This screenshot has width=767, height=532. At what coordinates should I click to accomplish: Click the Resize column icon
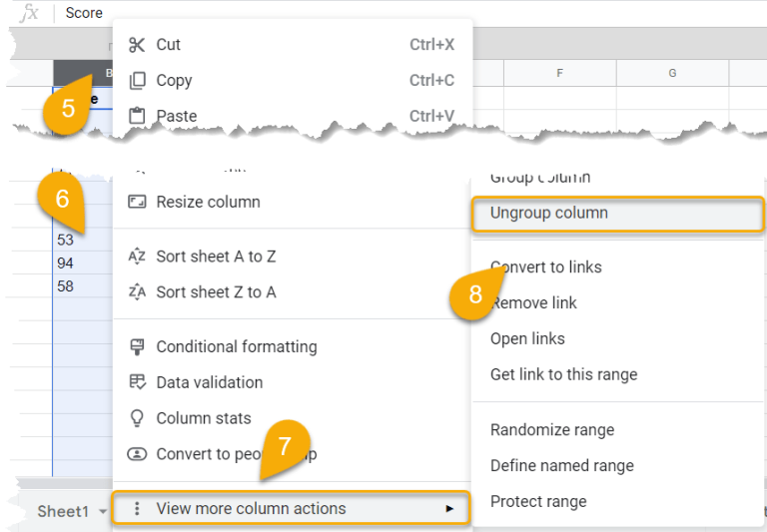click(137, 202)
